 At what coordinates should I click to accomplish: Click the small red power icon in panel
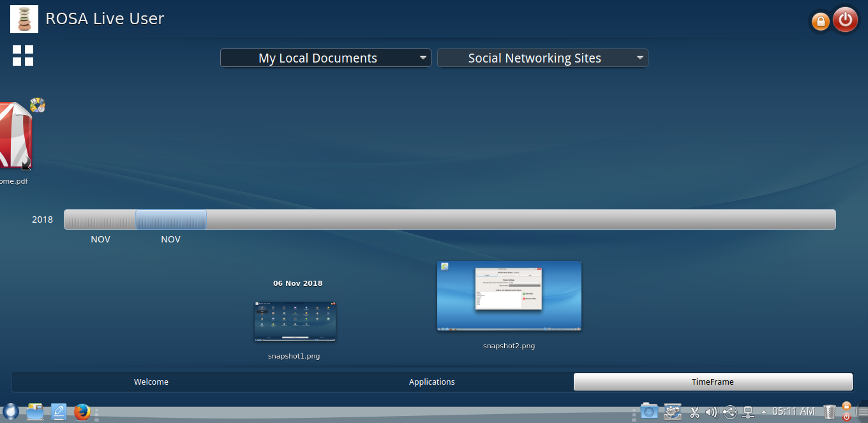[x=846, y=417]
